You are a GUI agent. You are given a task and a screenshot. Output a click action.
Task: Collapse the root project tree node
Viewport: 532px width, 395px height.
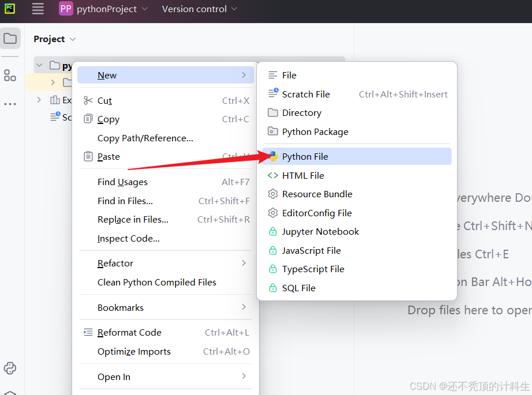coord(39,66)
